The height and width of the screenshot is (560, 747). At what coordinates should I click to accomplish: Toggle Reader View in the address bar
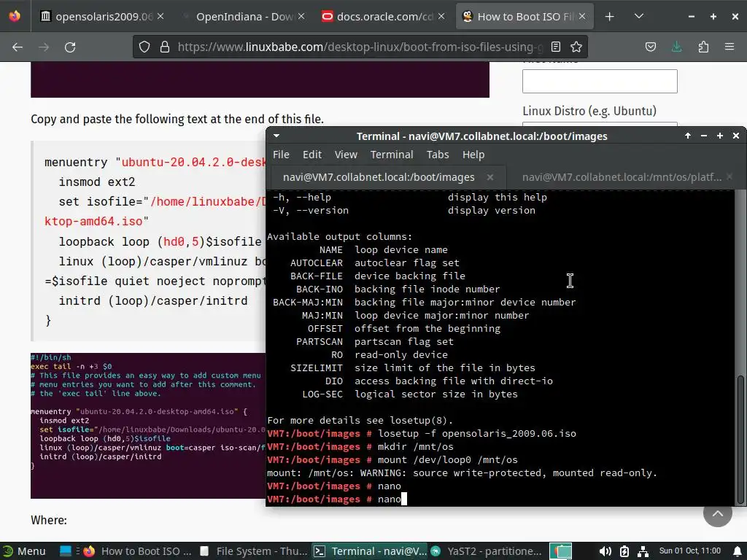555,47
